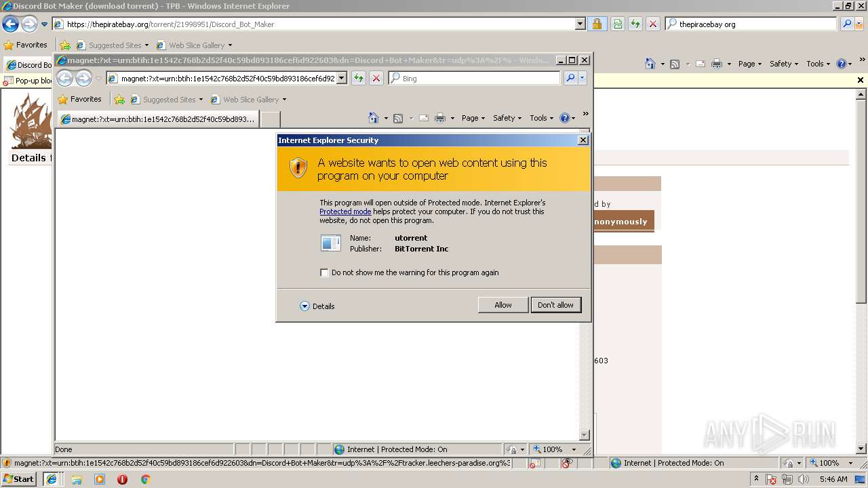Click Don't allow in the security dialog
Viewport: 868px width, 488px height.
coord(555,305)
